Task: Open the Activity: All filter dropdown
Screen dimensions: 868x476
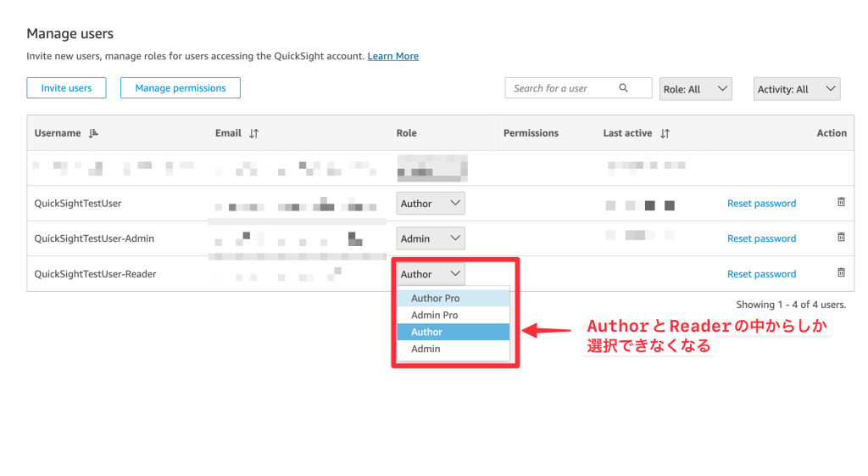Action: pyautogui.click(x=797, y=89)
